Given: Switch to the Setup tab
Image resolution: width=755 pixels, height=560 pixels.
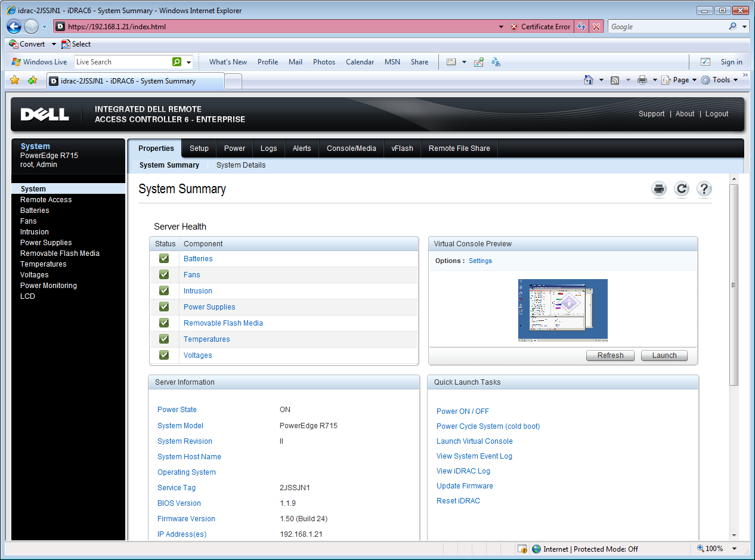Looking at the screenshot, I should [x=199, y=148].
